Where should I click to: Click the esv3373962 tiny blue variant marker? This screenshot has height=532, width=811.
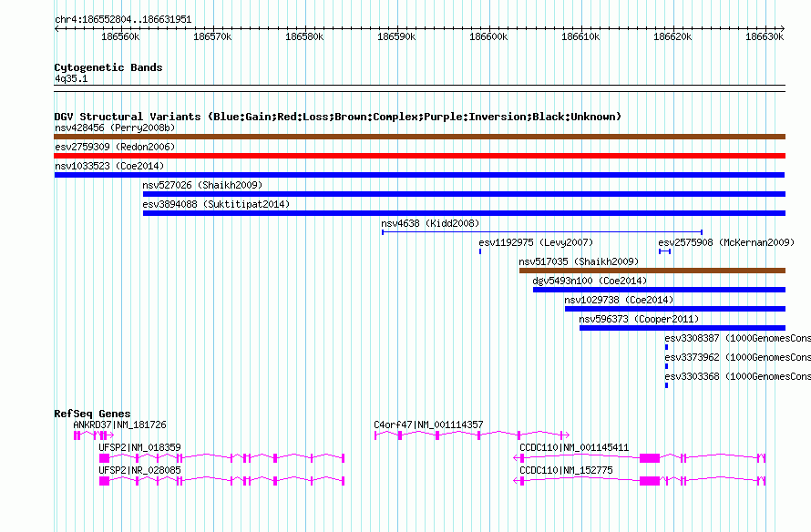click(666, 366)
